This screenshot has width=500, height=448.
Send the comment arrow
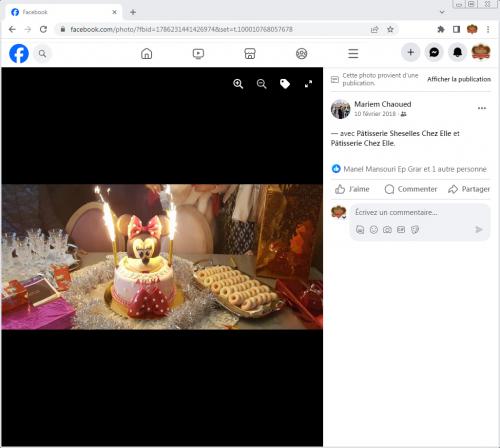[x=479, y=229]
